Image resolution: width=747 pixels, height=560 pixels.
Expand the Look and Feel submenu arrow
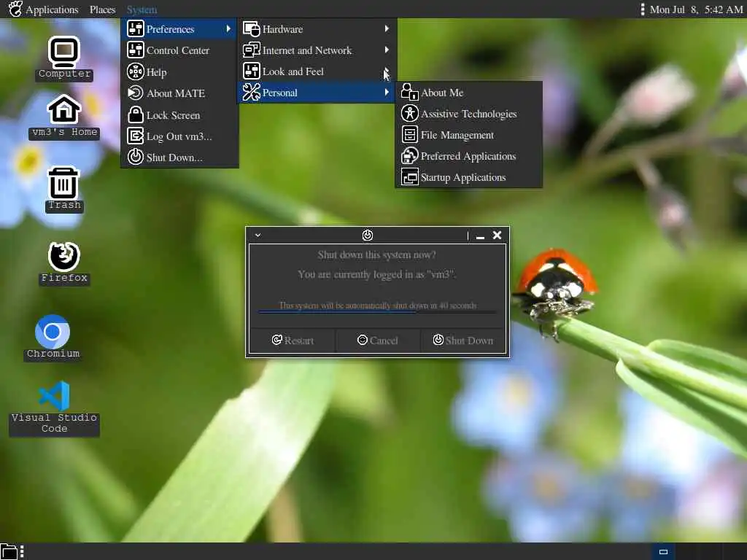coord(387,71)
